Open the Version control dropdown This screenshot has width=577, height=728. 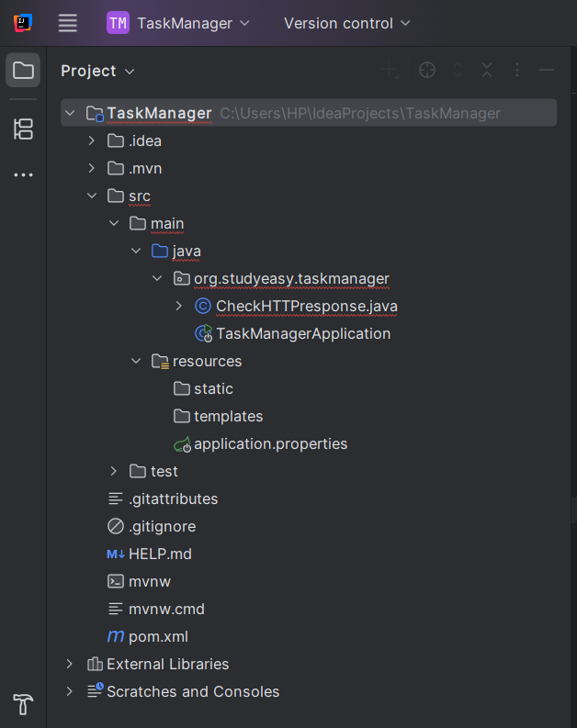click(347, 23)
